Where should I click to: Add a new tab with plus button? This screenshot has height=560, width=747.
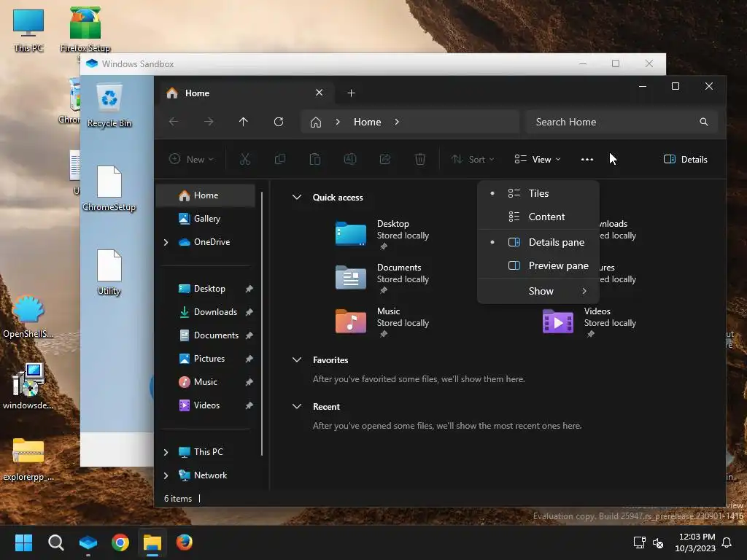[351, 93]
